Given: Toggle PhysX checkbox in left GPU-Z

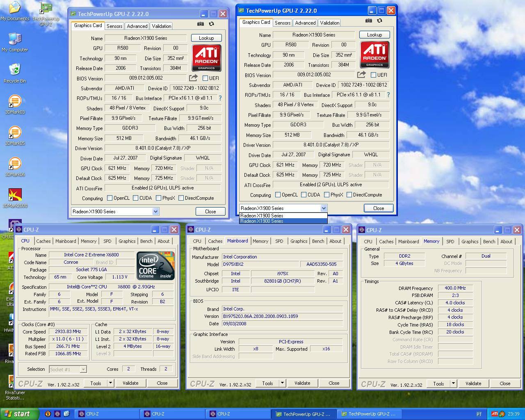Looking at the screenshot, I should coord(158,198).
